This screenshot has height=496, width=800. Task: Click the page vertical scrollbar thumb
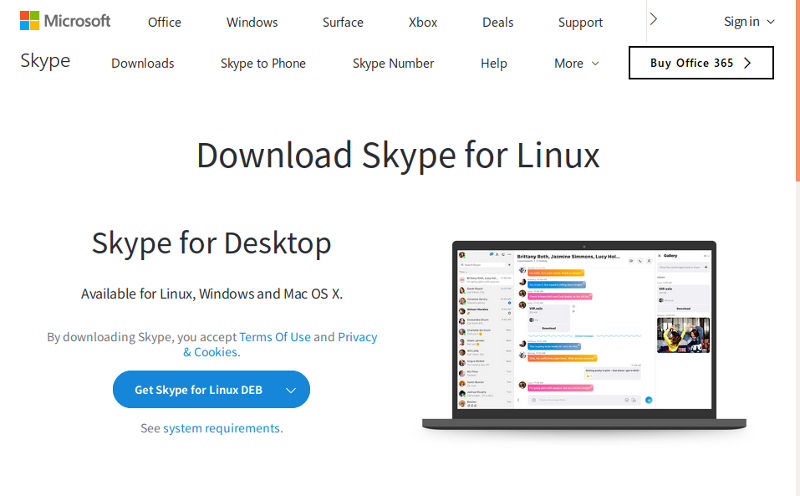797,89
